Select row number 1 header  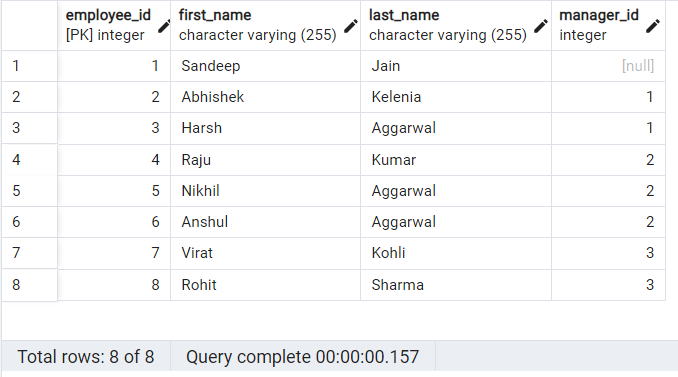[x=29, y=66]
